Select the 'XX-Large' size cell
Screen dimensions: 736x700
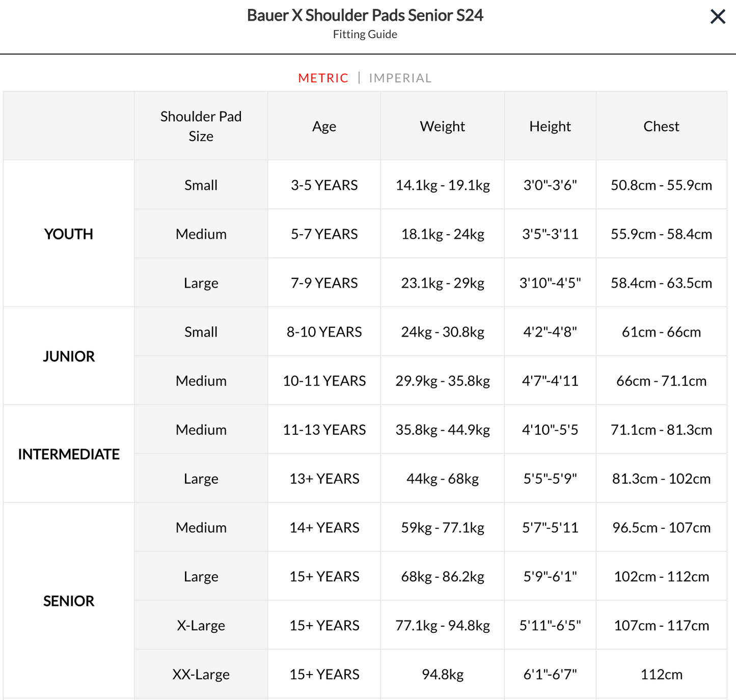click(x=201, y=674)
